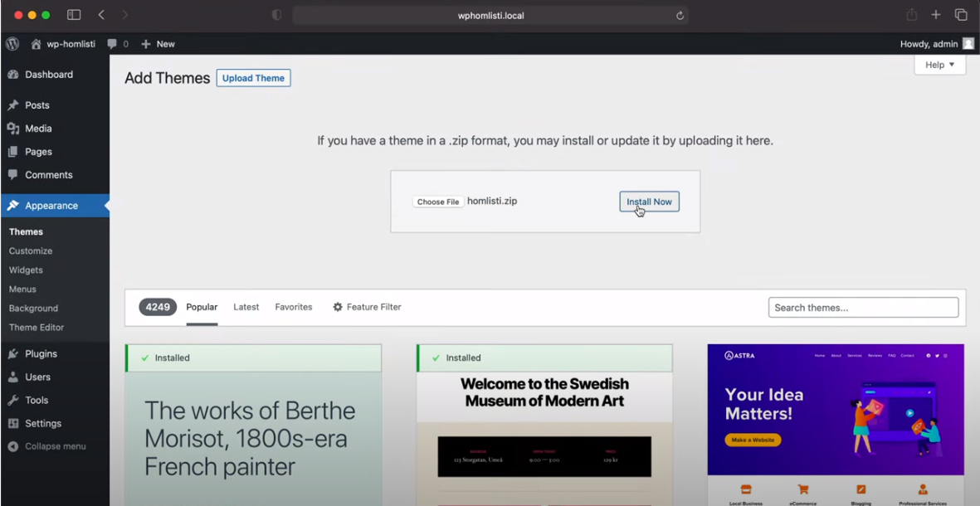Open the Posts menu label
This screenshot has width=980, height=506.
coord(37,105)
